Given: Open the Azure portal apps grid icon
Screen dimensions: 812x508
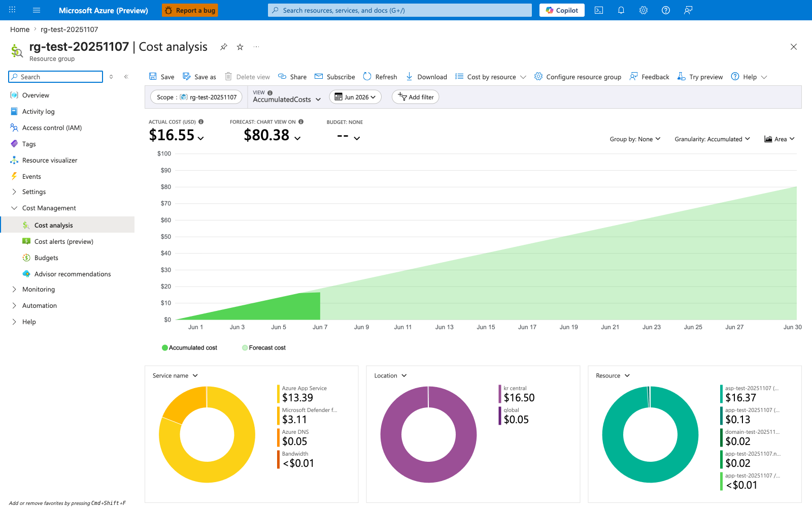Looking at the screenshot, I should [12, 10].
